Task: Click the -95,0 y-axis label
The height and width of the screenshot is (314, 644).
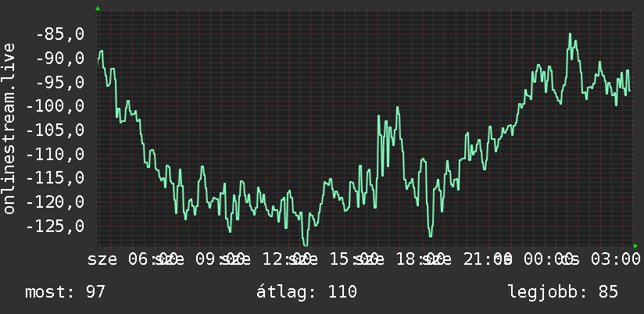Action: 60,83
